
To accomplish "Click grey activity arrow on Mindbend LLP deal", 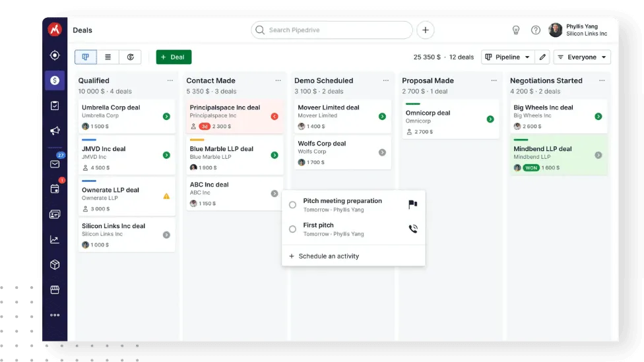I will [598, 155].
